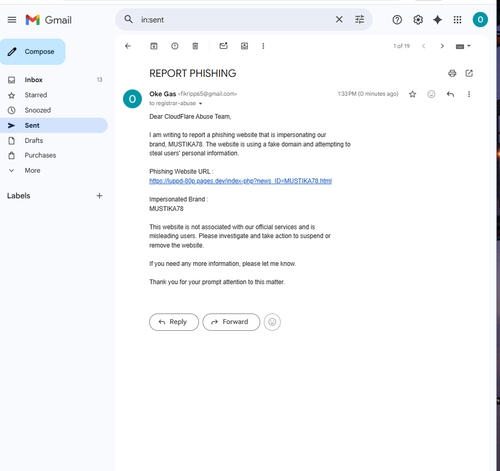Open the toolbar More options menu
The height and width of the screenshot is (471, 500).
(263, 46)
